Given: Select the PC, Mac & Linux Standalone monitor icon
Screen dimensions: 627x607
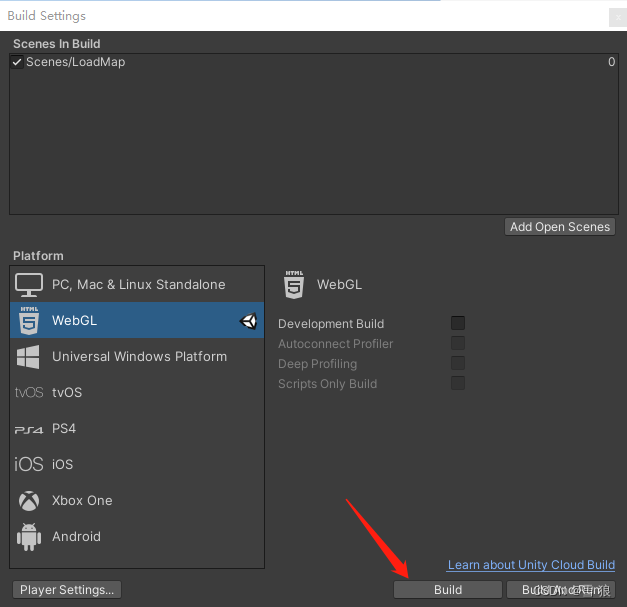Looking at the screenshot, I should point(29,285).
